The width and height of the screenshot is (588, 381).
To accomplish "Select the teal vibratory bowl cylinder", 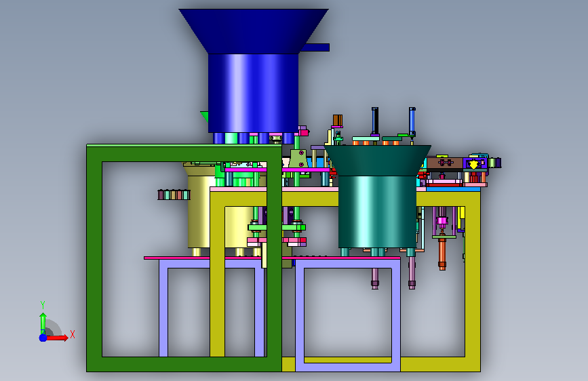I will point(377,212).
